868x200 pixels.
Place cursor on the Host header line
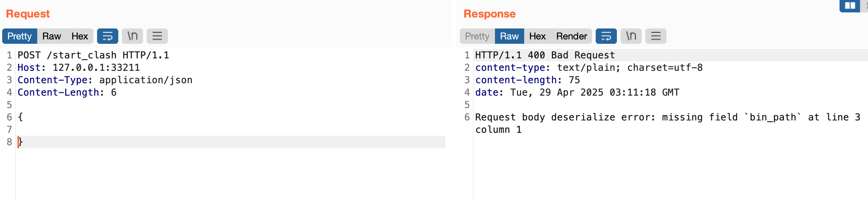click(78, 68)
